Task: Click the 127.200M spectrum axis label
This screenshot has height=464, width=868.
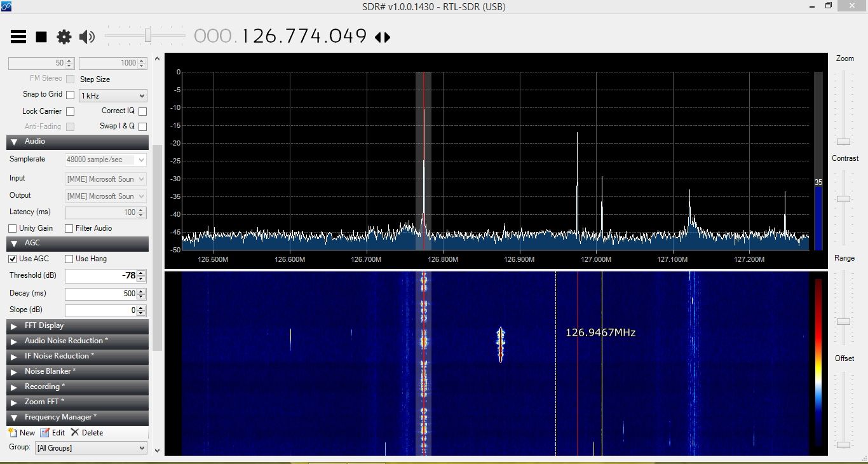Action: (749, 259)
